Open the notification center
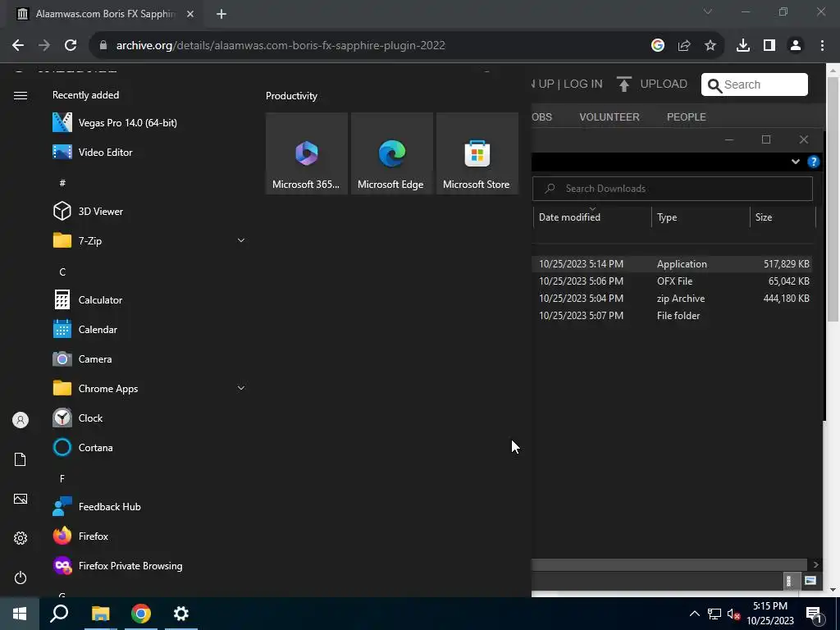Viewport: 840px width, 630px height. pos(814,614)
